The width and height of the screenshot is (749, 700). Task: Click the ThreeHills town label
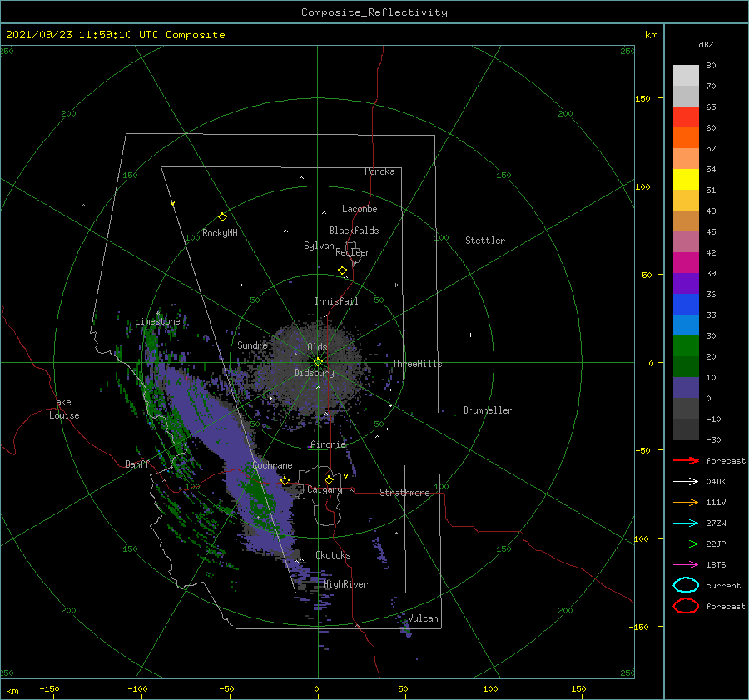coord(418,364)
